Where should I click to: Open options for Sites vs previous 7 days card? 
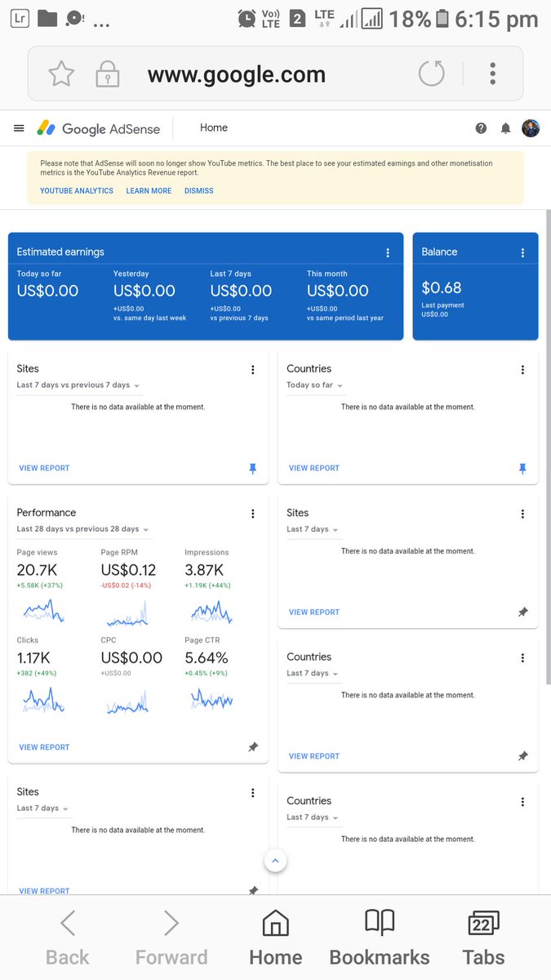(x=253, y=370)
